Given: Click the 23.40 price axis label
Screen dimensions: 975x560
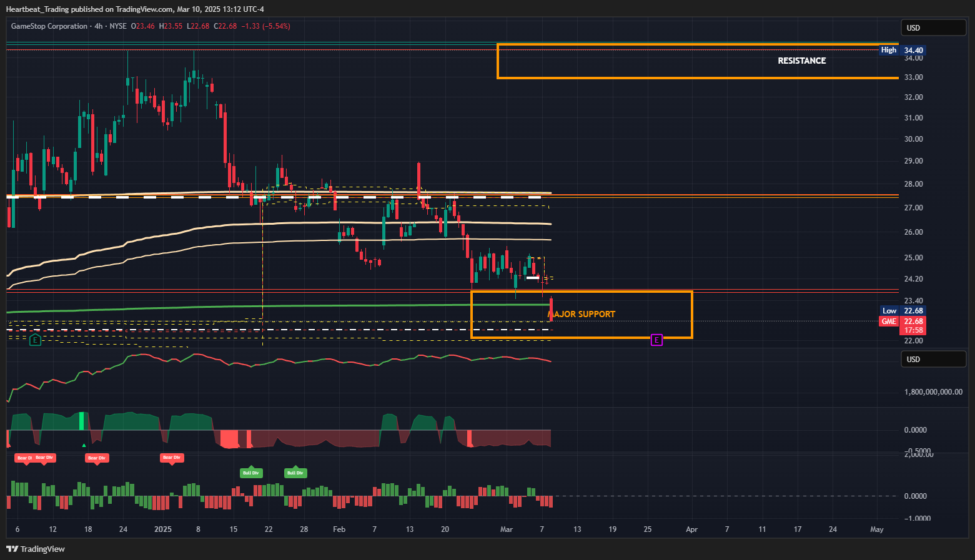Looking at the screenshot, I should click(913, 301).
